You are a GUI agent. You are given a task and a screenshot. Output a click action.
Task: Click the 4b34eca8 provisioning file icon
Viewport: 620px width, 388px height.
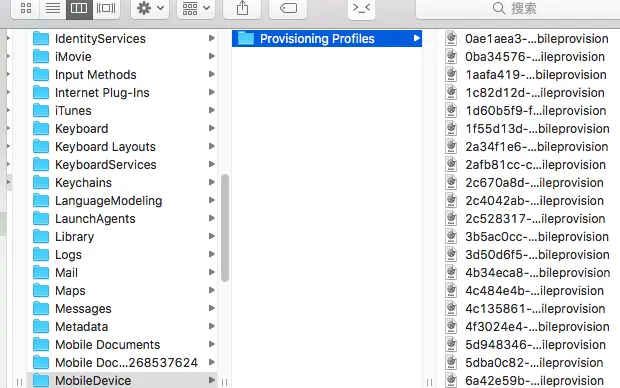(451, 273)
